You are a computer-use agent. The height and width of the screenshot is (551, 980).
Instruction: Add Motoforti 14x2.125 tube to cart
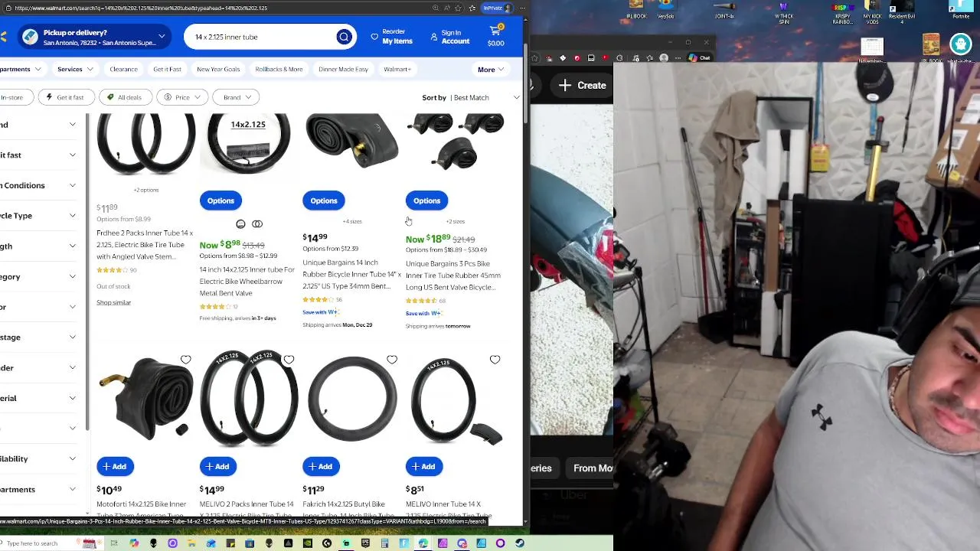113,466
